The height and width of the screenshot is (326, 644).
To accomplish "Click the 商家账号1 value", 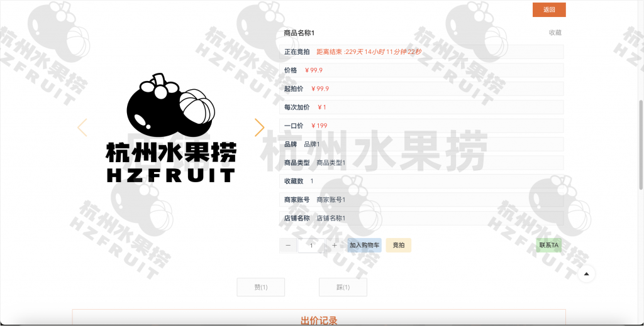I will [331, 200].
